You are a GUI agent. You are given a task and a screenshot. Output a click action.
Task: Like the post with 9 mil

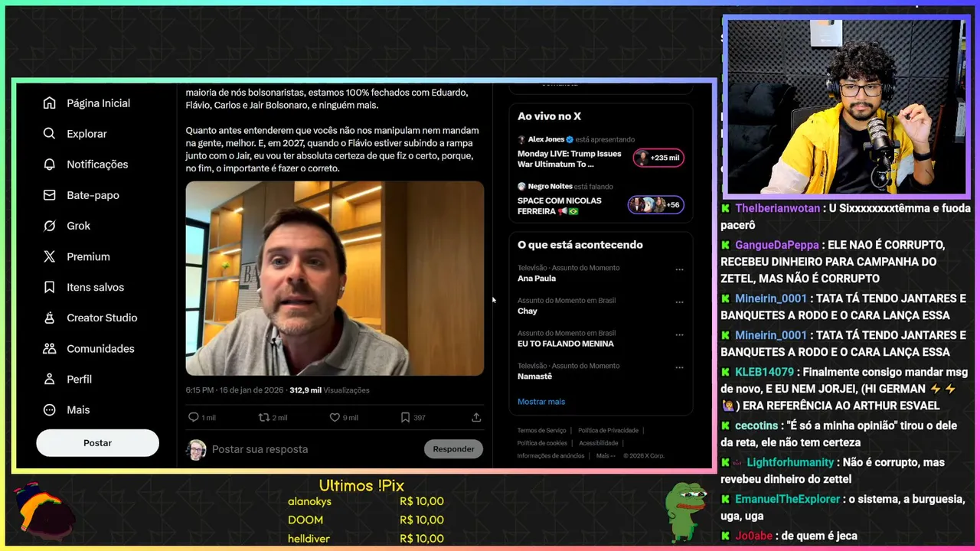coord(335,417)
